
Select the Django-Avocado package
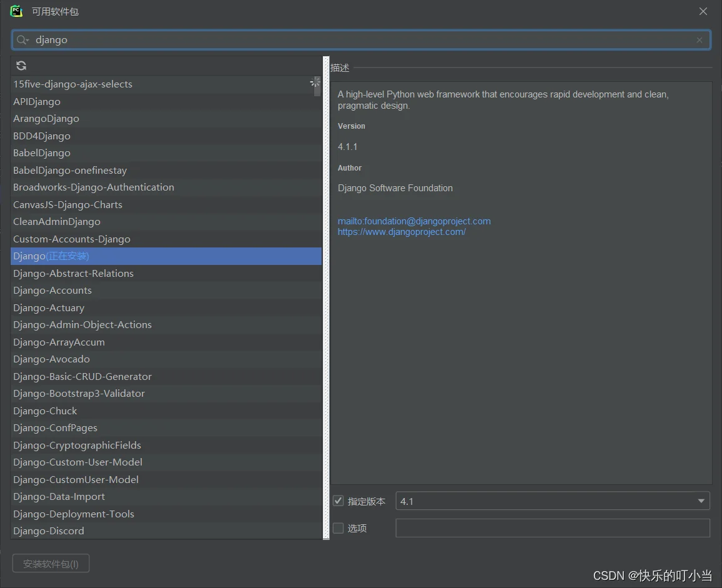(x=166, y=359)
